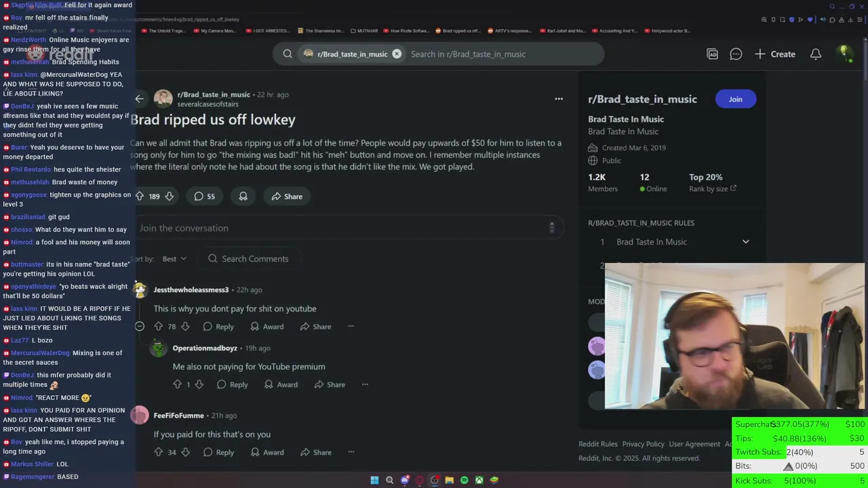The height and width of the screenshot is (488, 868).
Task: Open Operationmadboyz's user profile link
Action: coord(205,348)
